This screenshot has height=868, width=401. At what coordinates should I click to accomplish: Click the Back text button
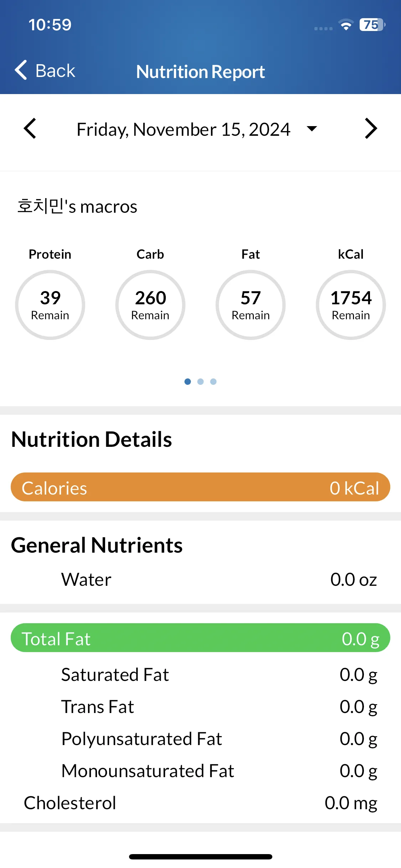pos(55,71)
